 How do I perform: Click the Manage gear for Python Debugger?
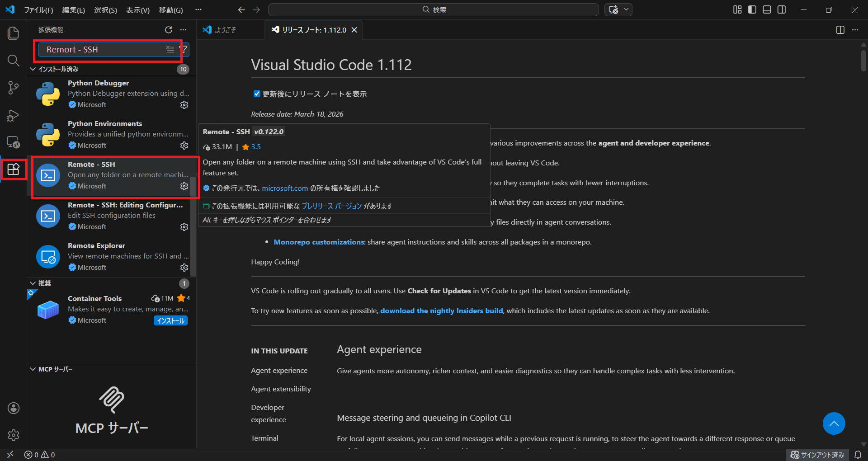pyautogui.click(x=184, y=105)
